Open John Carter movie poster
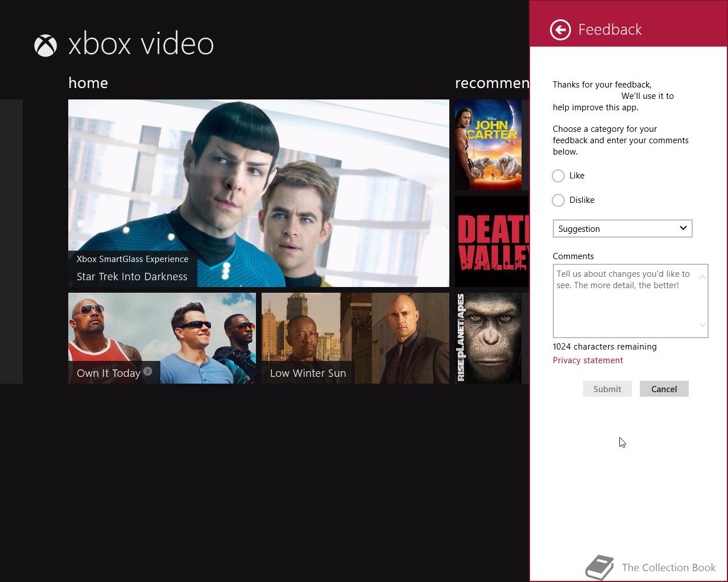The height and width of the screenshot is (582, 728). [x=488, y=145]
